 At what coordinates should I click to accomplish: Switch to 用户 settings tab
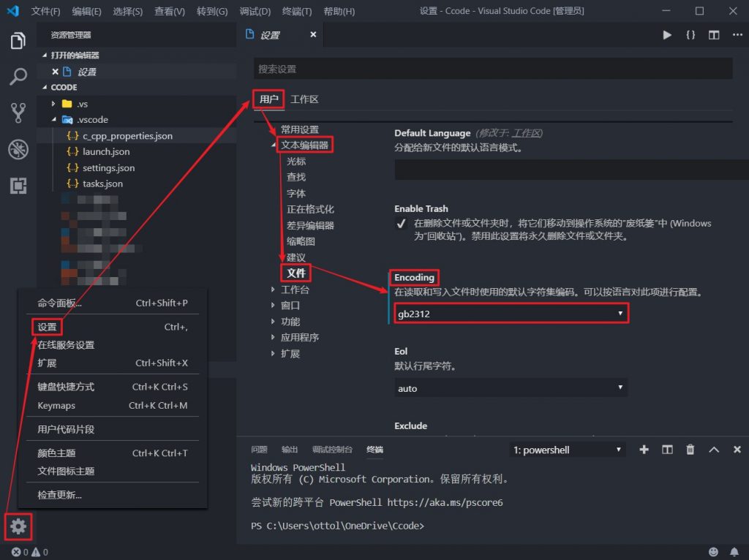point(268,99)
